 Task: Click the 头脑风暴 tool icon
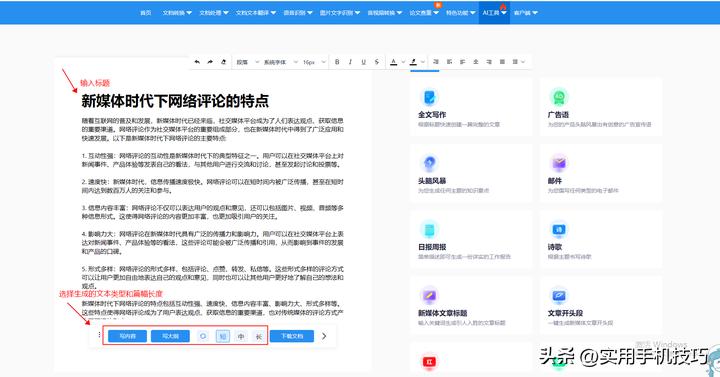point(429,163)
